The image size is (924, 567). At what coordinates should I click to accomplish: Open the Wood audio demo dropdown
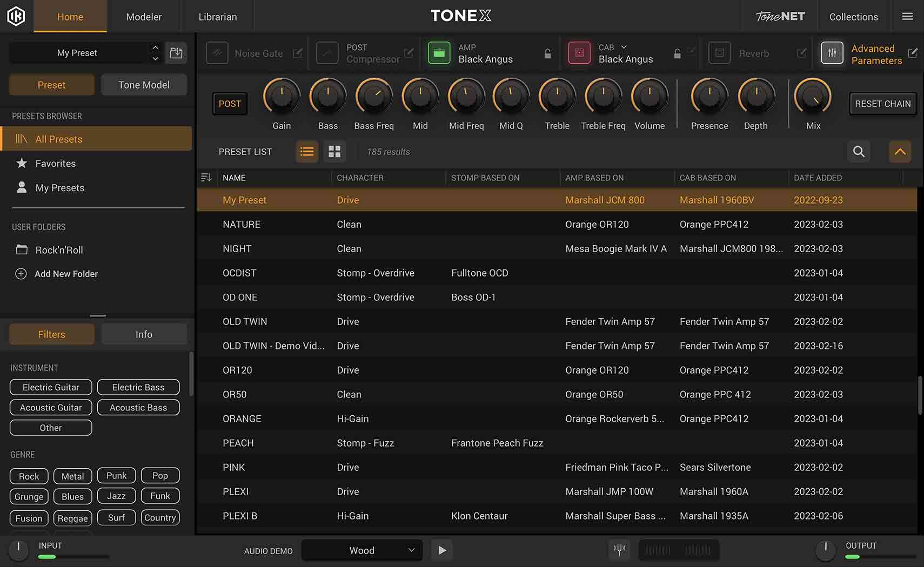(361, 550)
